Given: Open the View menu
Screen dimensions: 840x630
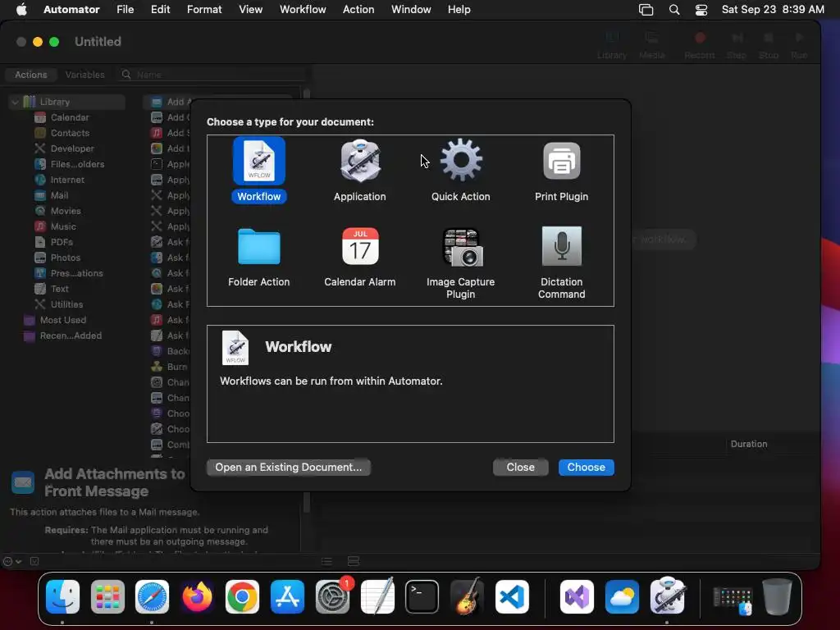Looking at the screenshot, I should [x=251, y=9].
